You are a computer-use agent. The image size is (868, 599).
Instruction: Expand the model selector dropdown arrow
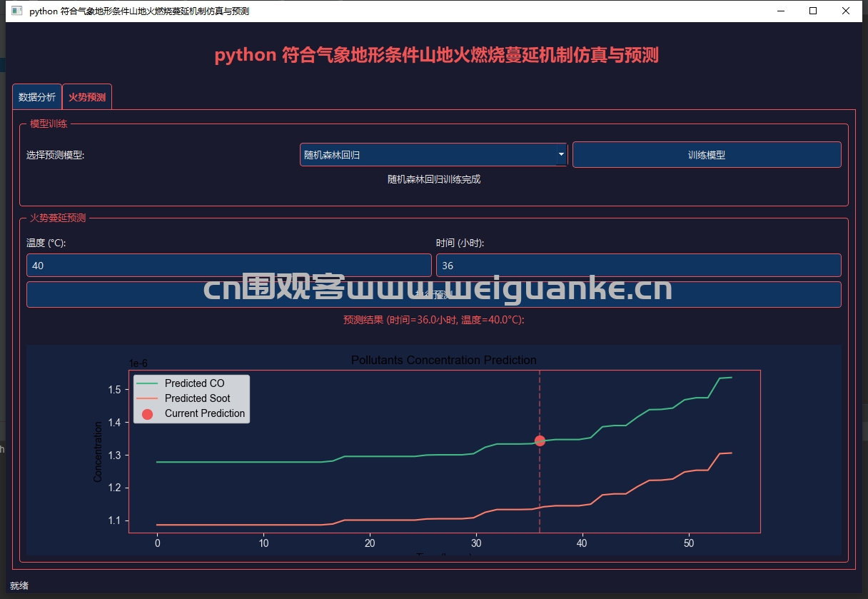[x=561, y=155]
